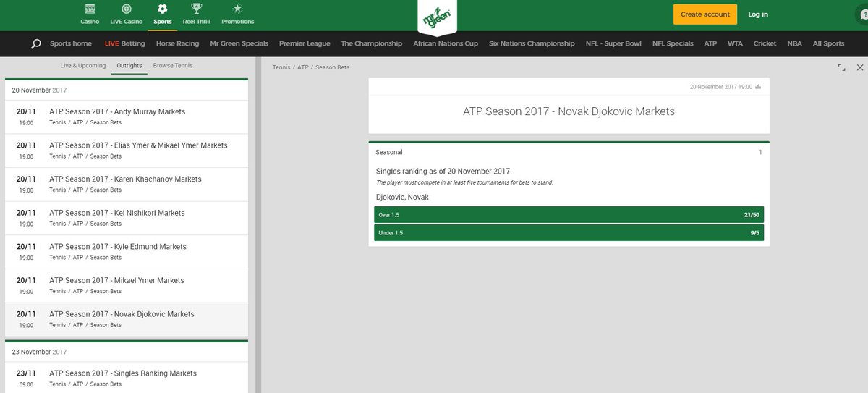Viewport: 868px width, 393px height.
Task: Click the Create account button
Action: coord(705,14)
